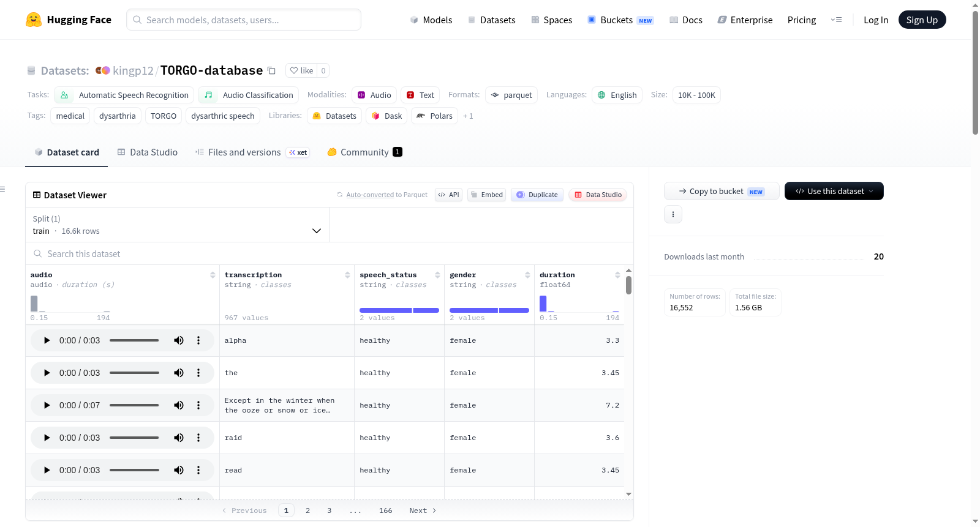The height and width of the screenshot is (527, 980).
Task: Open audio options menu for the 'the' row
Action: click(198, 373)
